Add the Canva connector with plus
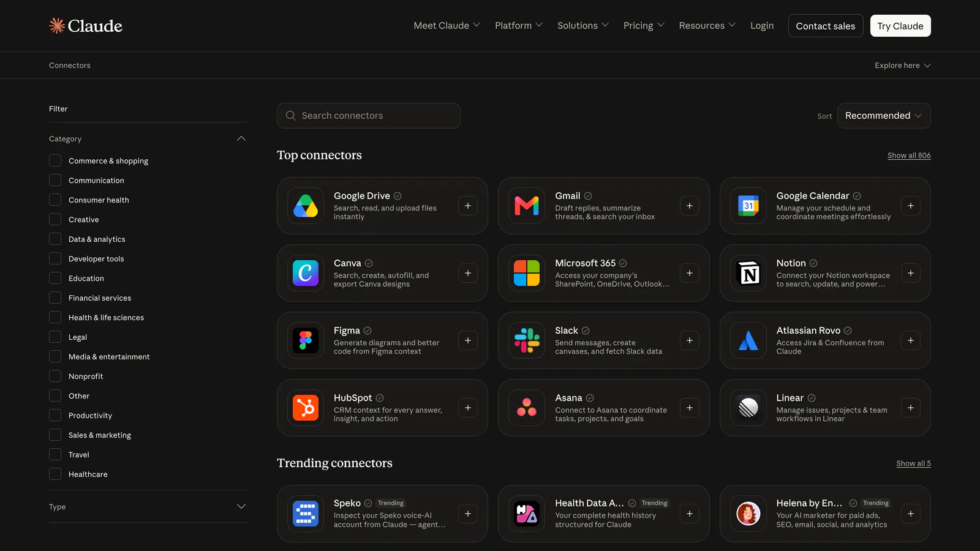Image resolution: width=980 pixels, height=551 pixels. pyautogui.click(x=468, y=273)
